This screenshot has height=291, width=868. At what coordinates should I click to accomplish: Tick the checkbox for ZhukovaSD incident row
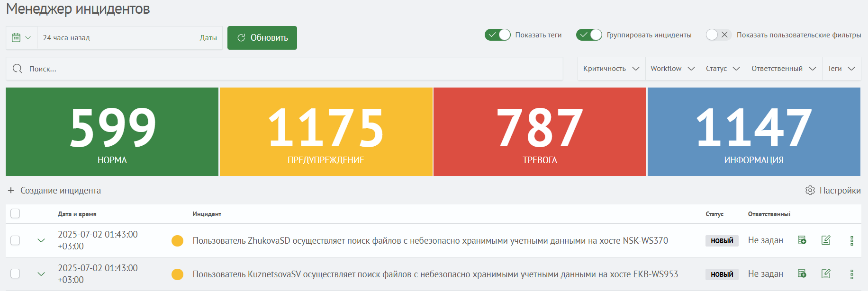click(15, 240)
